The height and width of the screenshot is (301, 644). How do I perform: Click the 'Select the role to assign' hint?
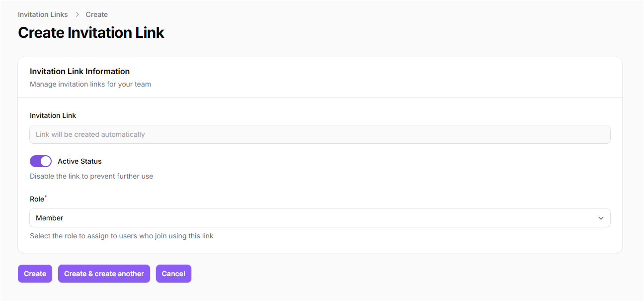(121, 236)
